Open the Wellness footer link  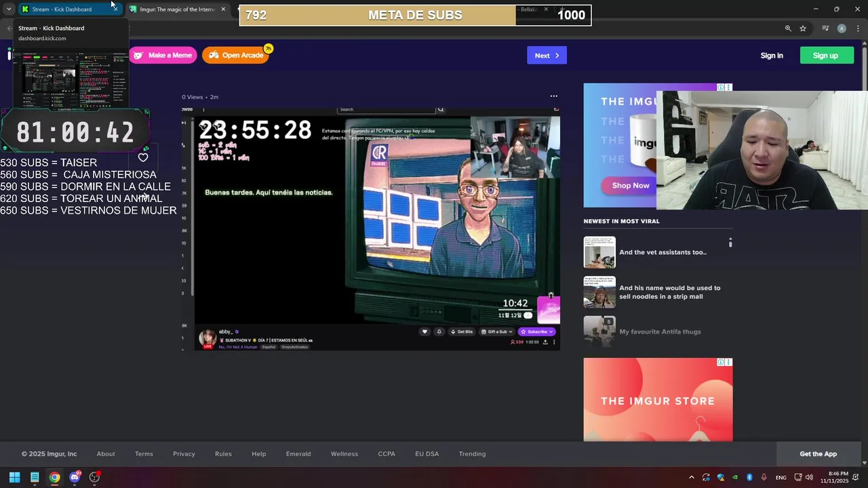pyautogui.click(x=344, y=454)
